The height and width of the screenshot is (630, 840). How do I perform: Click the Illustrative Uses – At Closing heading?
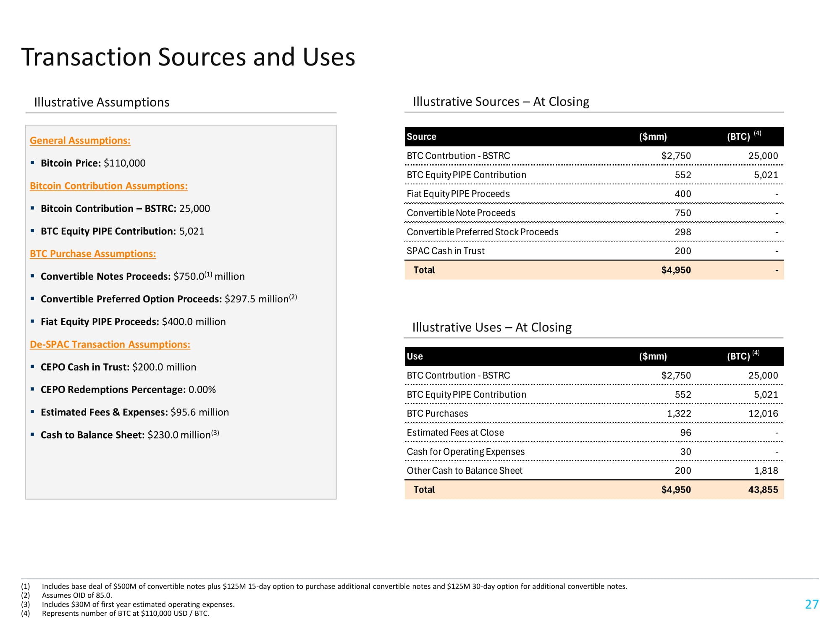[x=491, y=328]
